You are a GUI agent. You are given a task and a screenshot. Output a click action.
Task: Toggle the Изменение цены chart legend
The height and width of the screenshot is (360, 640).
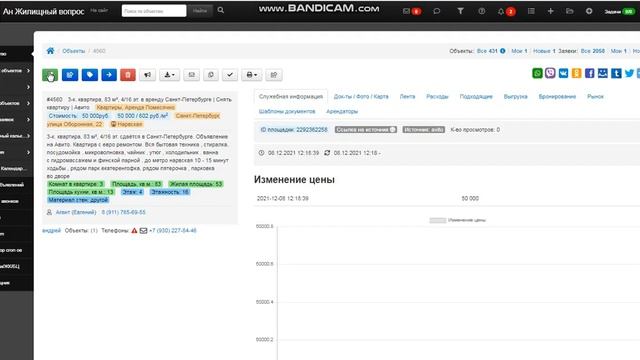point(458,220)
